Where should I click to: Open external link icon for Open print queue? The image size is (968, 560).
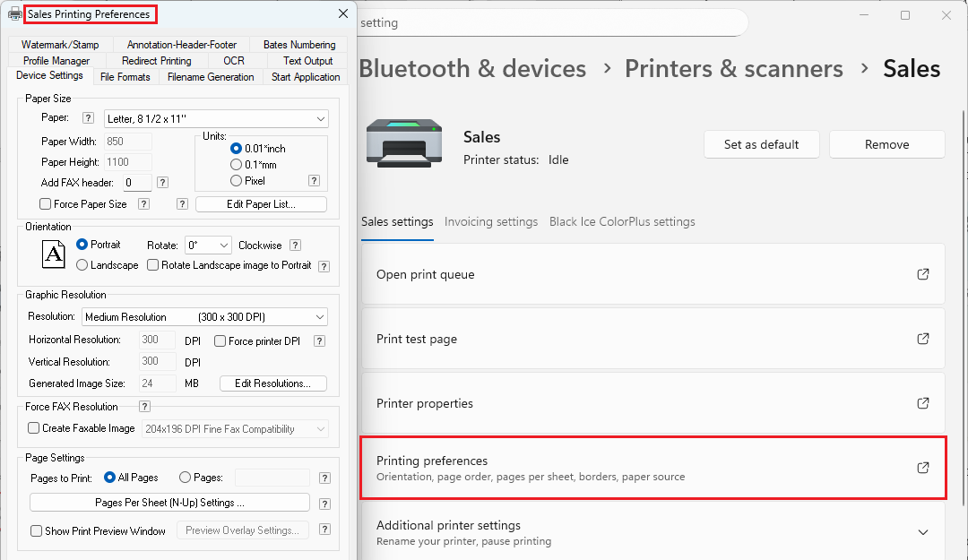click(923, 274)
